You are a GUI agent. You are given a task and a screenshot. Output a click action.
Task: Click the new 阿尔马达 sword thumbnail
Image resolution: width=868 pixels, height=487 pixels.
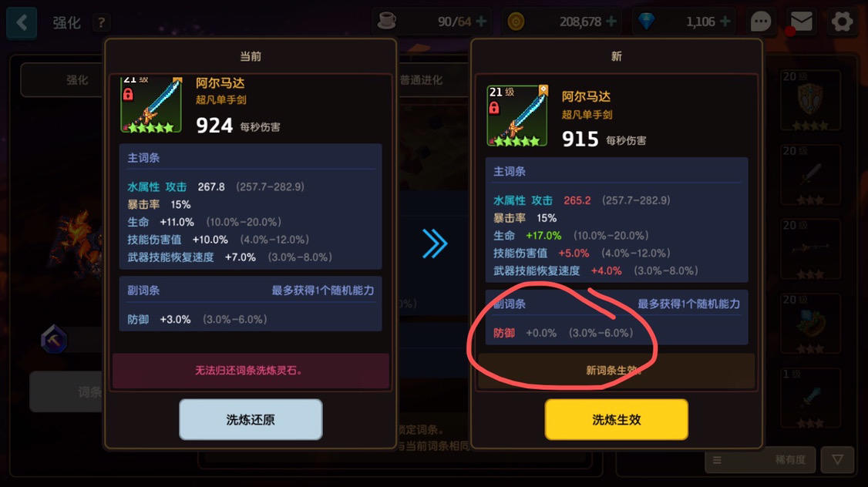(517, 116)
